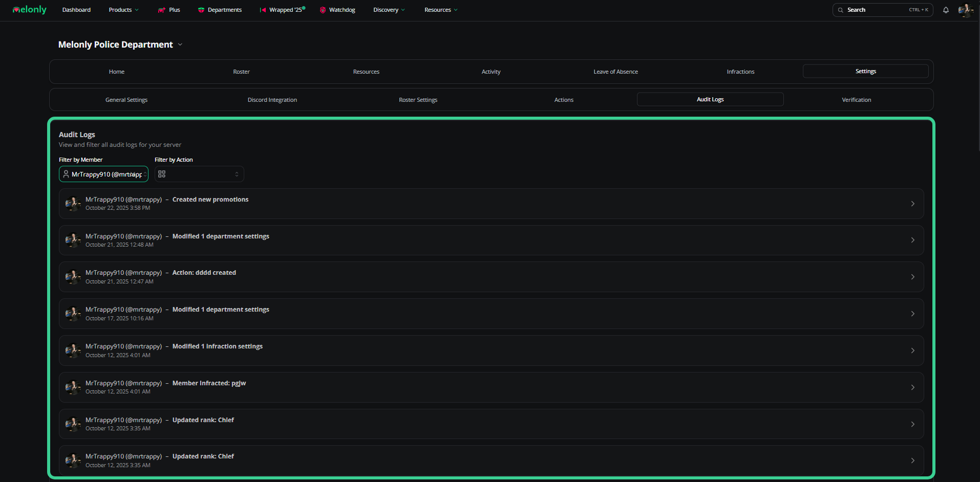This screenshot has width=980, height=482.
Task: Switch to the Roster tab
Action: coord(242,72)
